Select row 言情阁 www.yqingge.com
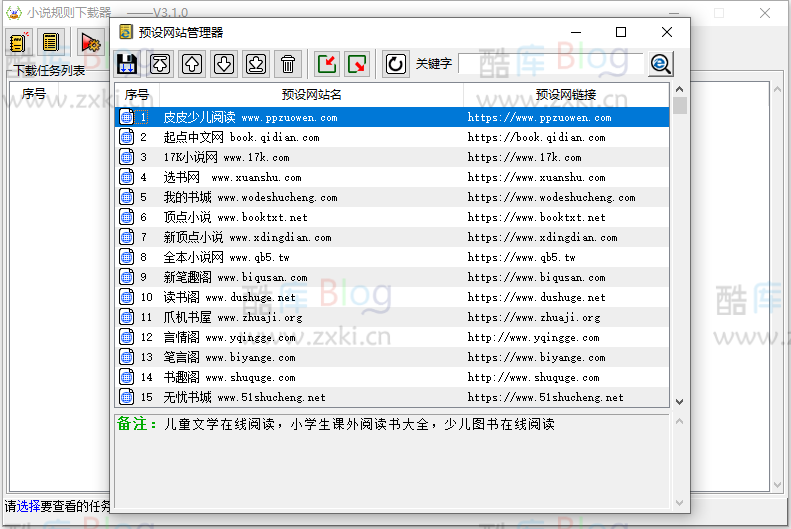 point(391,337)
